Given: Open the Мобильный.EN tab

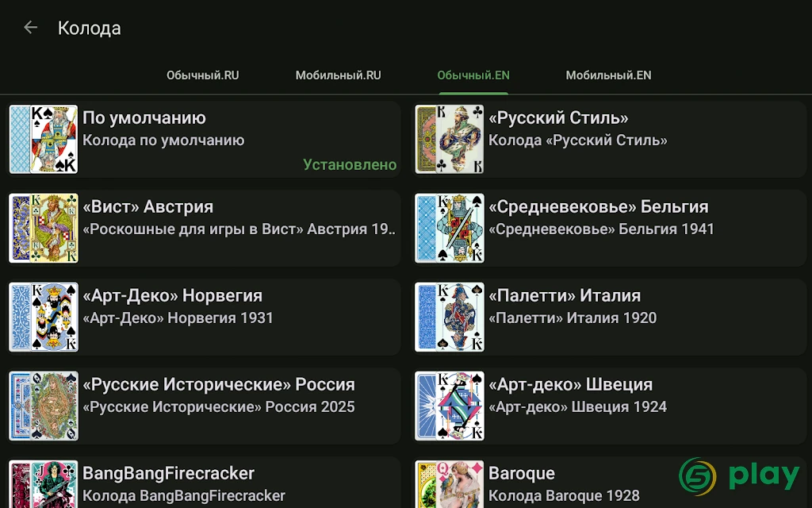Looking at the screenshot, I should (608, 75).
